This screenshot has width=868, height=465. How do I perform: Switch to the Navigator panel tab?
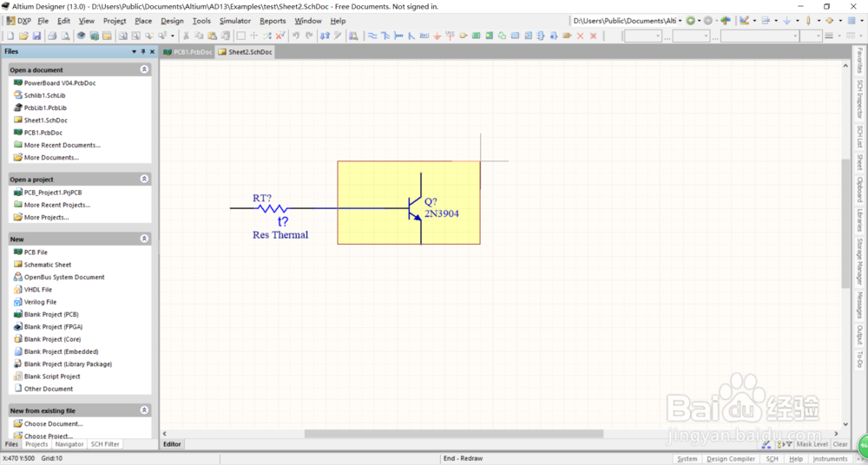[x=69, y=444]
